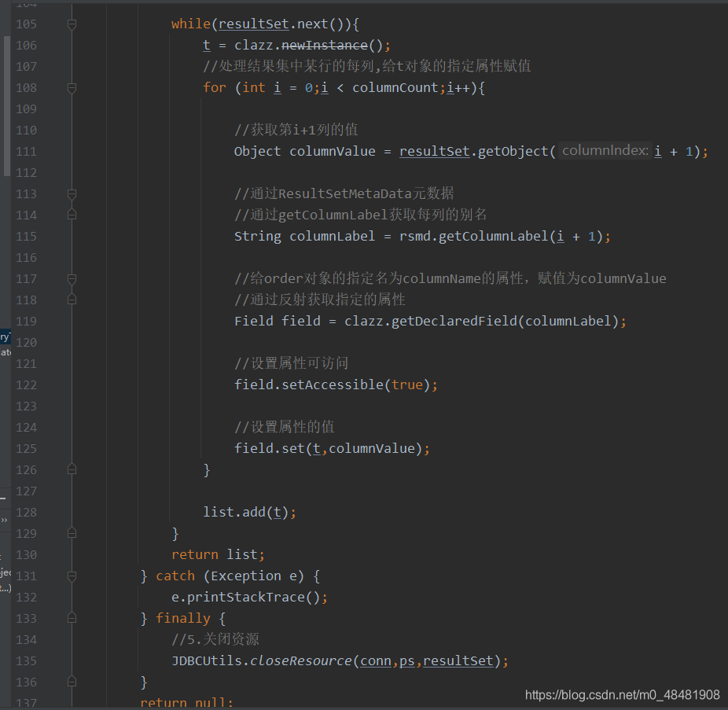Click the catch keyword on line 131
The image size is (728, 710).
[x=175, y=576]
